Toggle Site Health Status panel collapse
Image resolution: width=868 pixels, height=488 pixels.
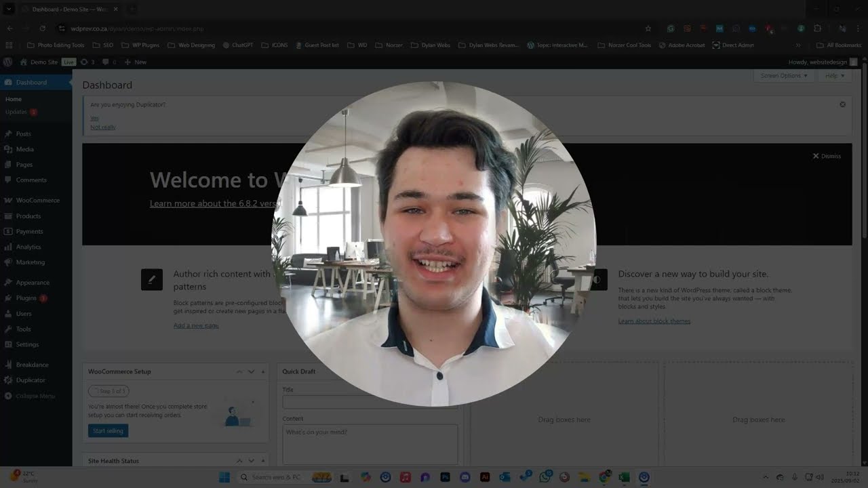(x=263, y=461)
